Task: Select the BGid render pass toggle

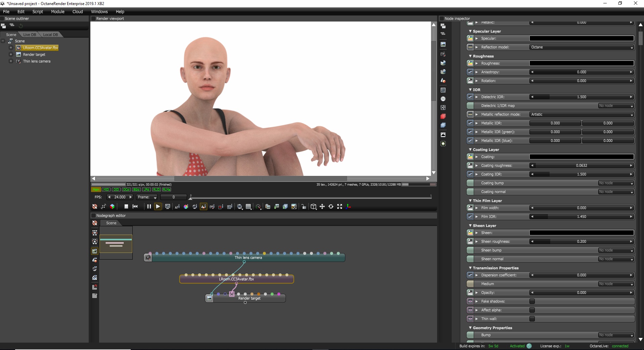Action: point(136,190)
